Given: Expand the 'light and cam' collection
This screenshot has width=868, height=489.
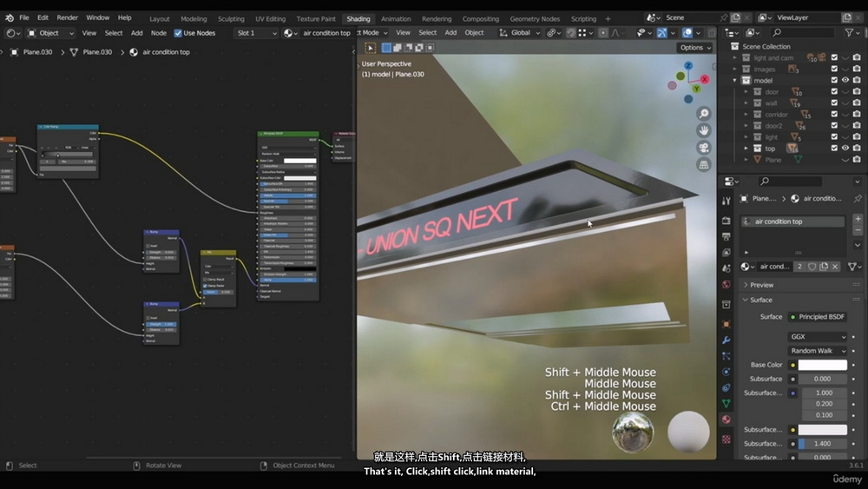Looking at the screenshot, I should click(734, 57).
